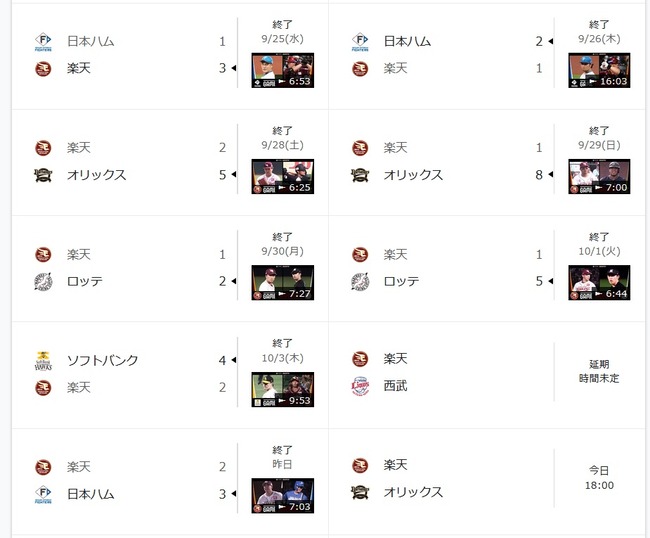Click the Orix logo in today's 18:00 game

[x=361, y=492]
